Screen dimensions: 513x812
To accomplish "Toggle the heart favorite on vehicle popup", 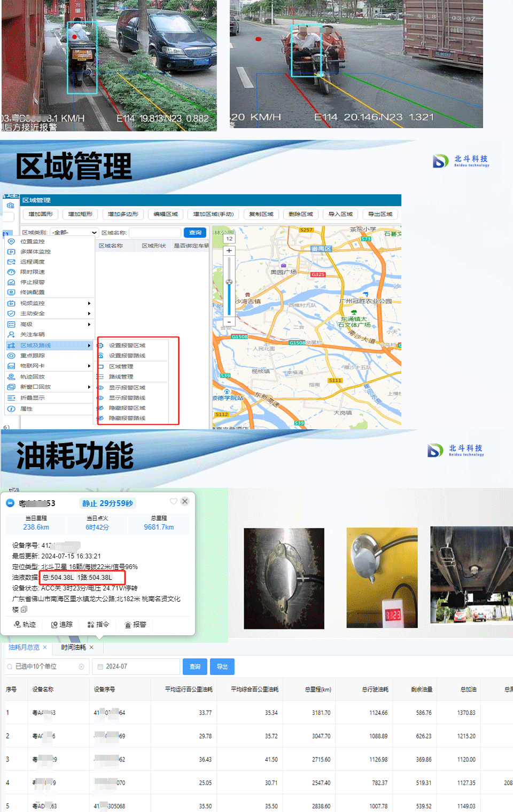I will point(173,501).
